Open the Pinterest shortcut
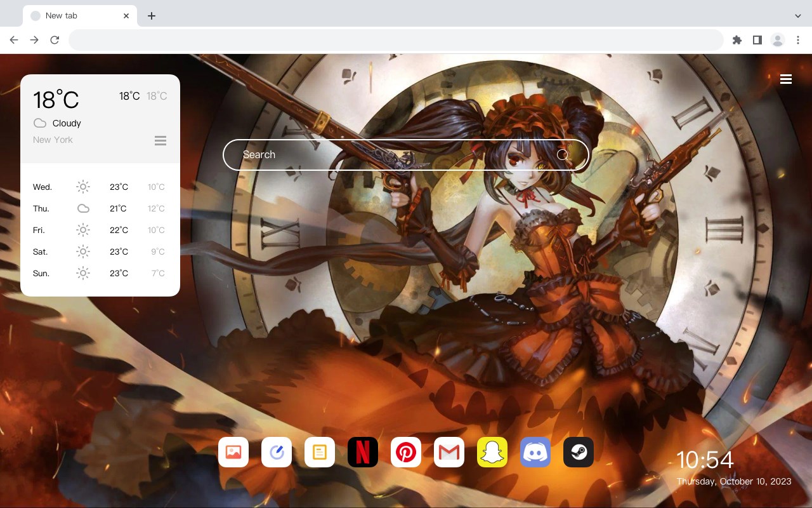Image resolution: width=812 pixels, height=508 pixels. pyautogui.click(x=406, y=452)
